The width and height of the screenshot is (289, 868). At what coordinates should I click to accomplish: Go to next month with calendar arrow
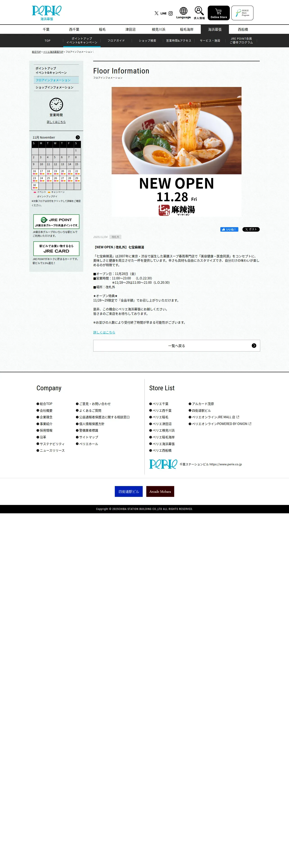pyautogui.click(x=78, y=137)
